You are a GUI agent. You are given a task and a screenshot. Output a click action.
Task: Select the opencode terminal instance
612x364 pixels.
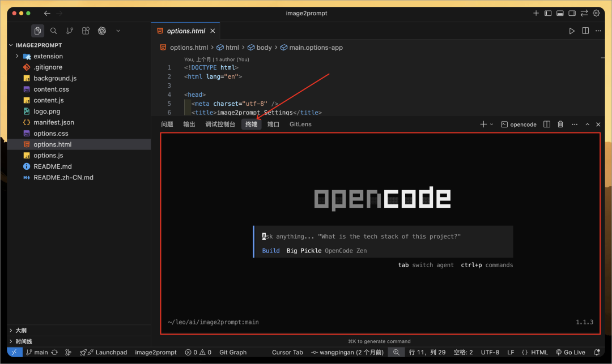[x=518, y=125]
